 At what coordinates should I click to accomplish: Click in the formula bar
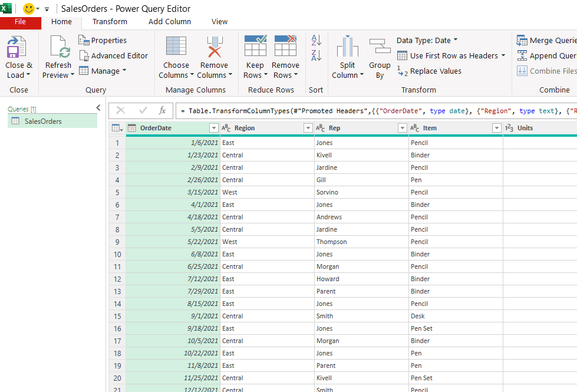click(376, 111)
